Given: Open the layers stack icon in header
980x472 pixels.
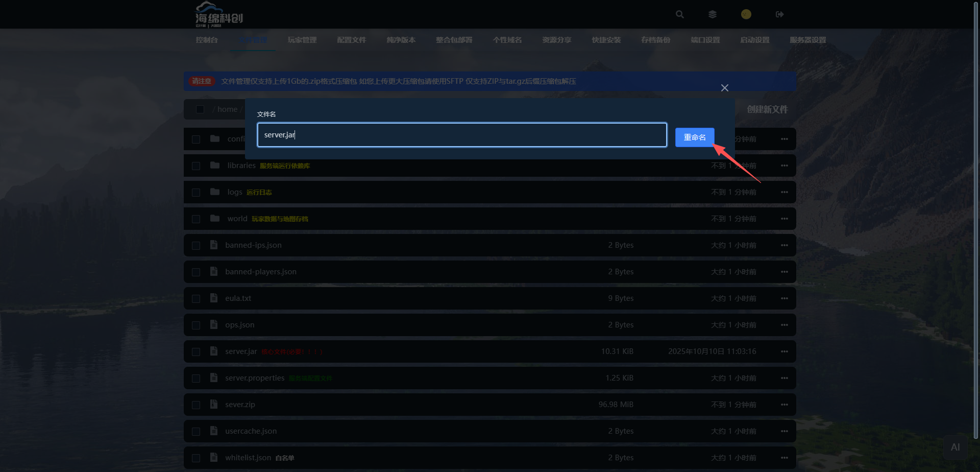Looking at the screenshot, I should (x=713, y=14).
